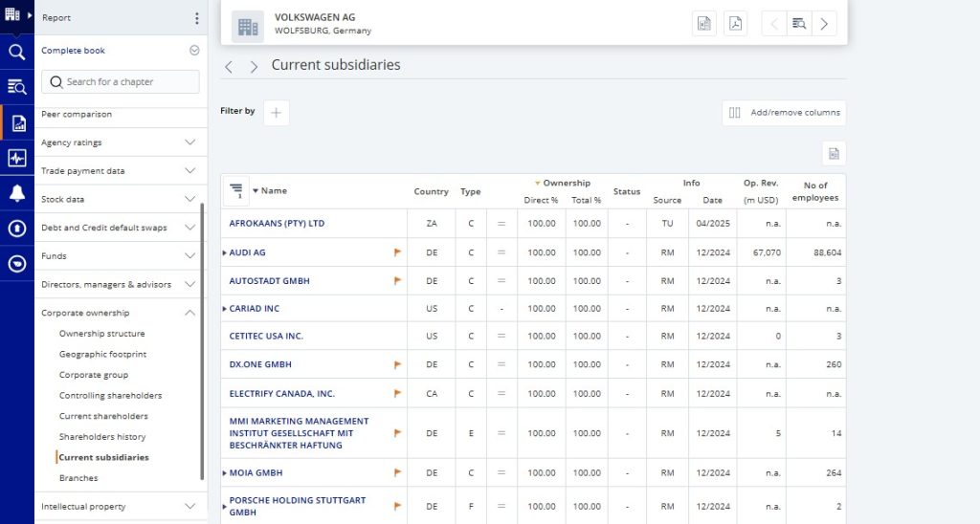Image resolution: width=980 pixels, height=524 pixels.
Task: Open the Complete book dropdown
Action: [194, 51]
